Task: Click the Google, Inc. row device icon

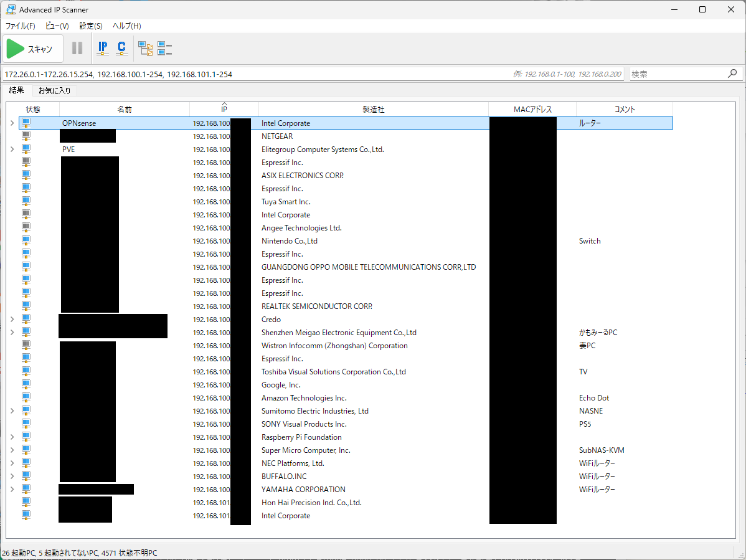Action: [26, 385]
